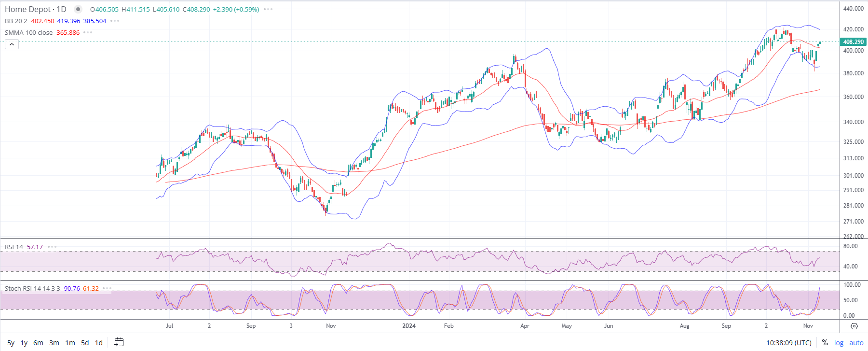Select the 5d time range
Screen dimensions: 868x351
[85, 343]
